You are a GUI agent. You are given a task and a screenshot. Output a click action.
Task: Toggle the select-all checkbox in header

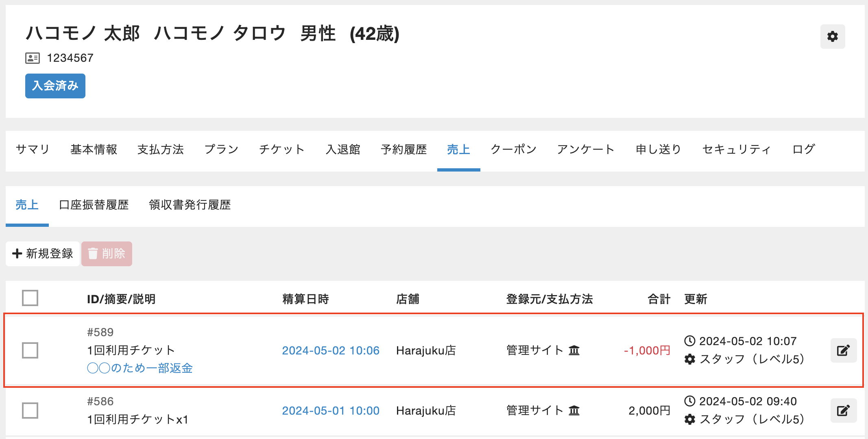[30, 298]
